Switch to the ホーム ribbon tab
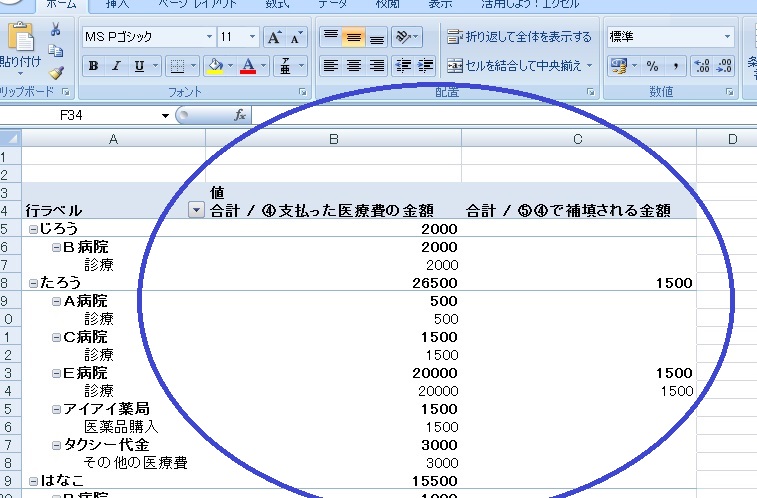Screen dimensions: 757x498 point(61,4)
